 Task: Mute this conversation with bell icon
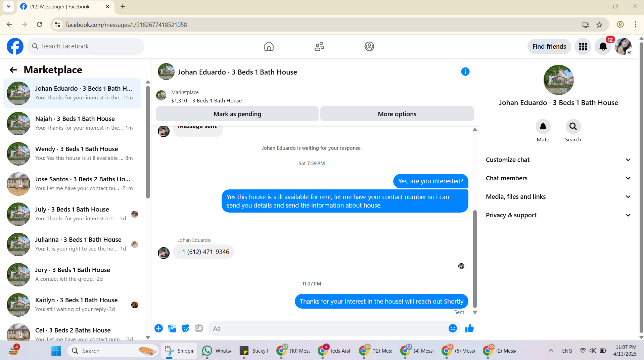pos(543,127)
